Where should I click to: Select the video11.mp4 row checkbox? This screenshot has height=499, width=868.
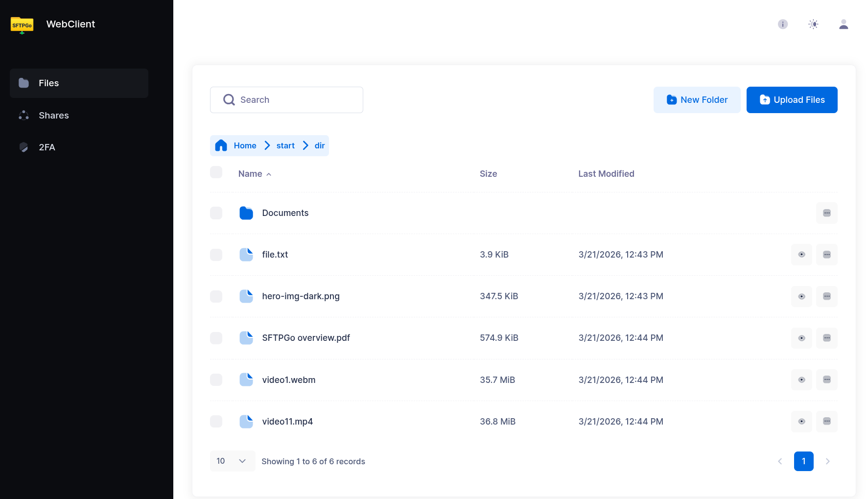(x=216, y=421)
